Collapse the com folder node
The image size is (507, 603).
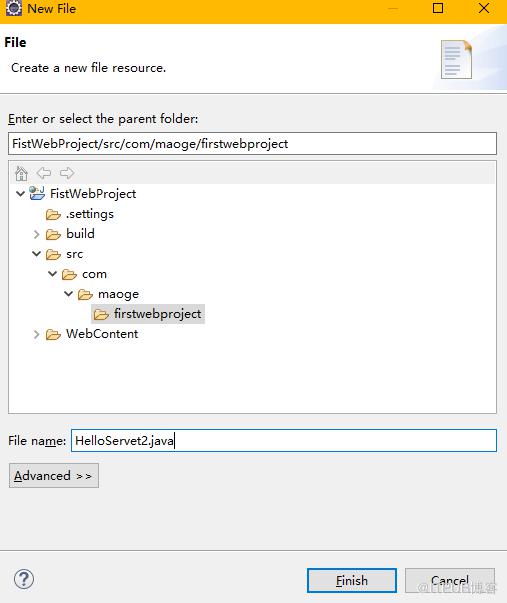click(x=53, y=274)
